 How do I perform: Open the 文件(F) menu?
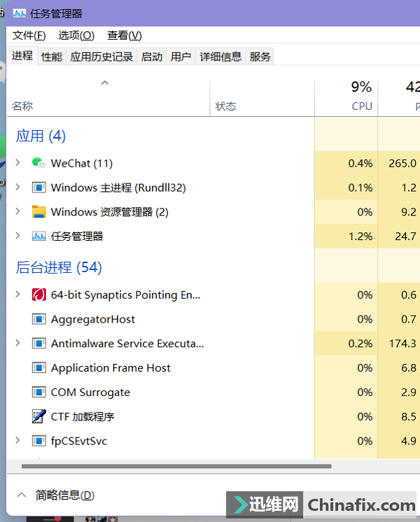pos(29,36)
